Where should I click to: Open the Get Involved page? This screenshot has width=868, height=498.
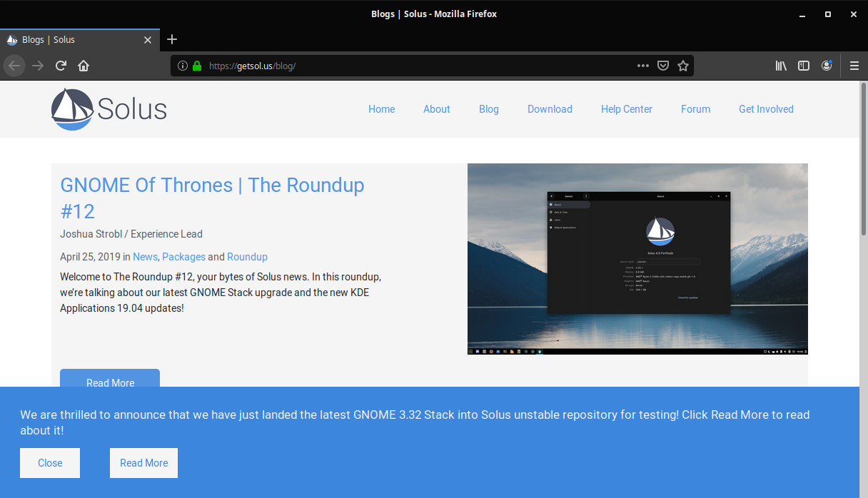click(766, 109)
